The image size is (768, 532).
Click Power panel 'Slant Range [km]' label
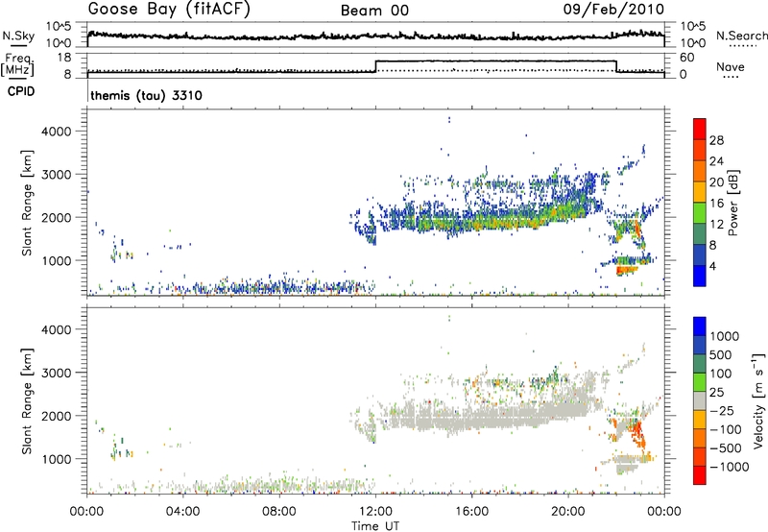point(27,203)
